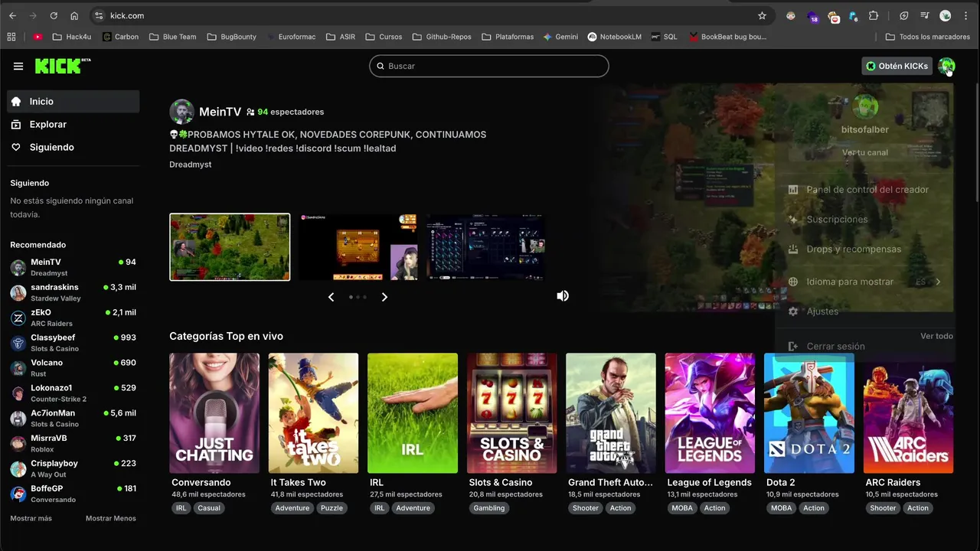The height and width of the screenshot is (551, 980).
Task: Mute the featured stream volume
Action: pyautogui.click(x=563, y=296)
